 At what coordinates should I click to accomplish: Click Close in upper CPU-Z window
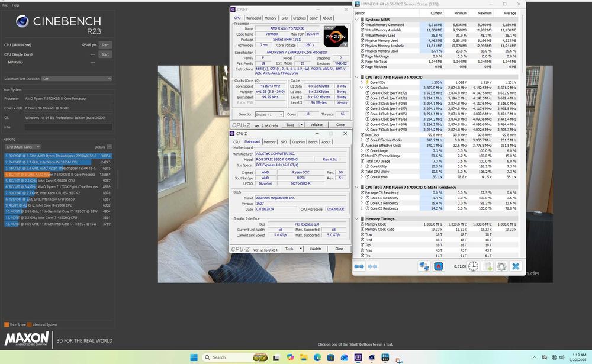click(340, 125)
